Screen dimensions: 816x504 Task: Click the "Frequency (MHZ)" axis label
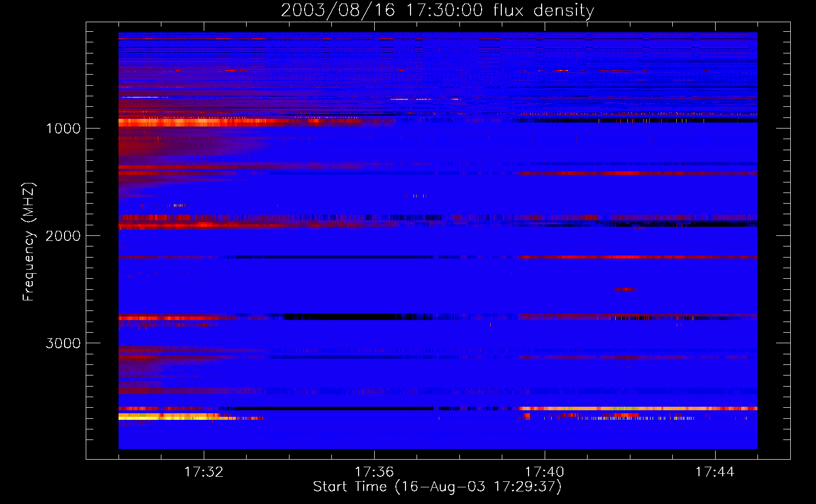pos(29,242)
